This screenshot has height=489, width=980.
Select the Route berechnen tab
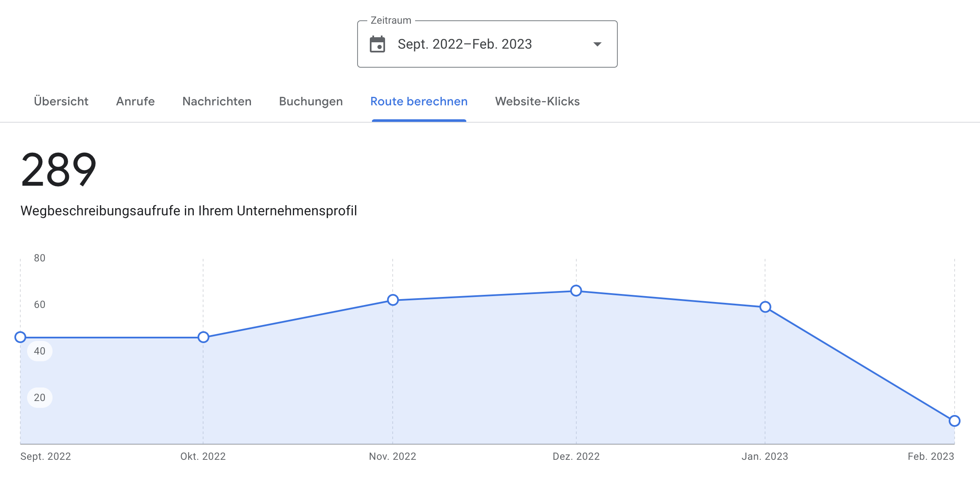point(418,102)
